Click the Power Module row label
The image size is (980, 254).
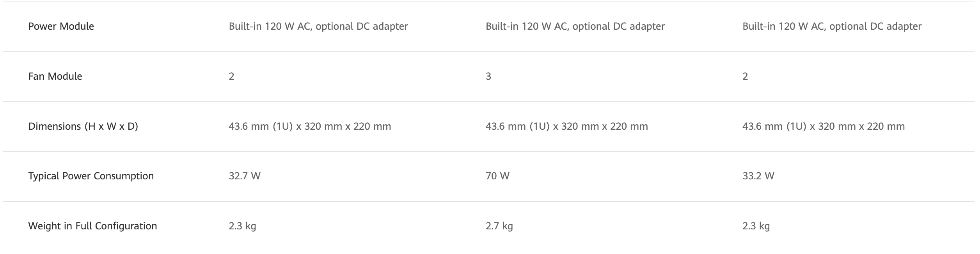point(61,26)
